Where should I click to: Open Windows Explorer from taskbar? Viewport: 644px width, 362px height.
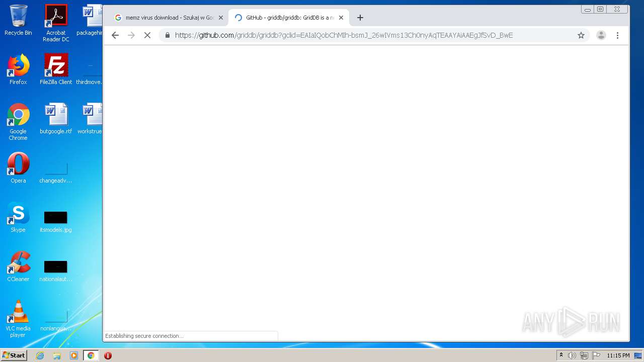point(57,355)
